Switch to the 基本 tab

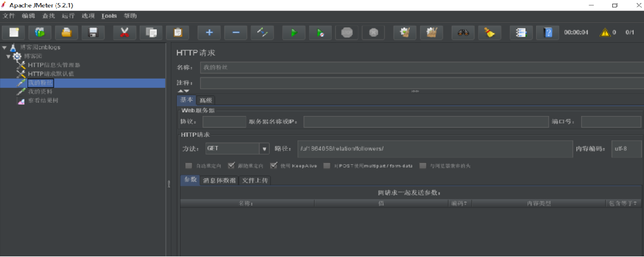[187, 100]
